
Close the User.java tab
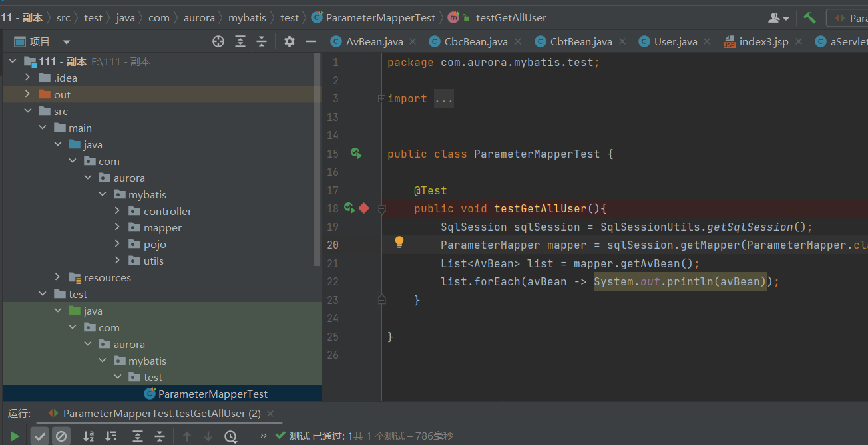tap(708, 41)
